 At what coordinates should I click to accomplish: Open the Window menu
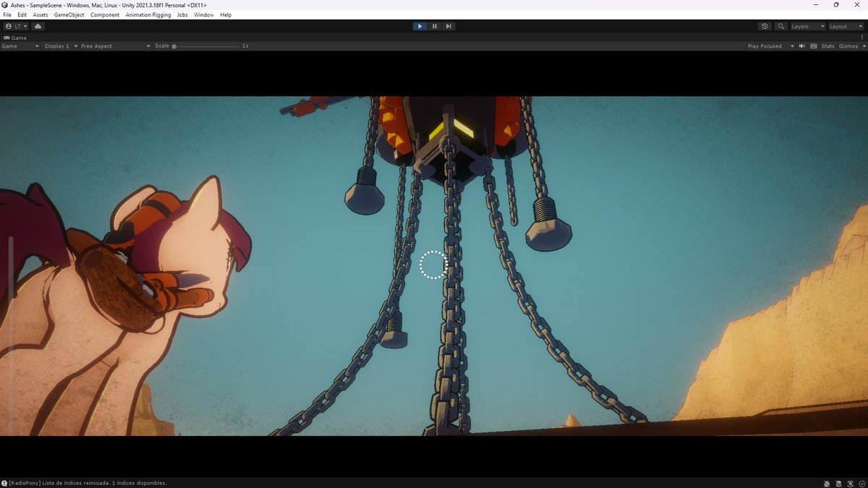[204, 14]
